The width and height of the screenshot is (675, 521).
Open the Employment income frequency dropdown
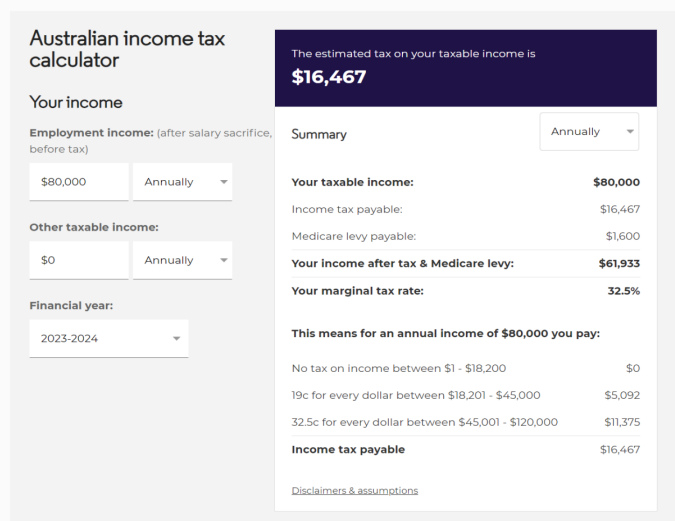pos(183,182)
